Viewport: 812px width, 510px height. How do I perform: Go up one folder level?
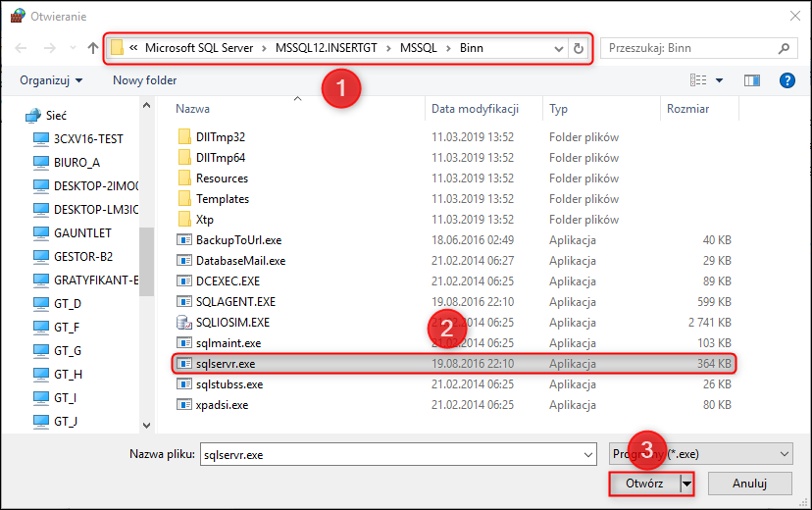pyautogui.click(x=93, y=48)
